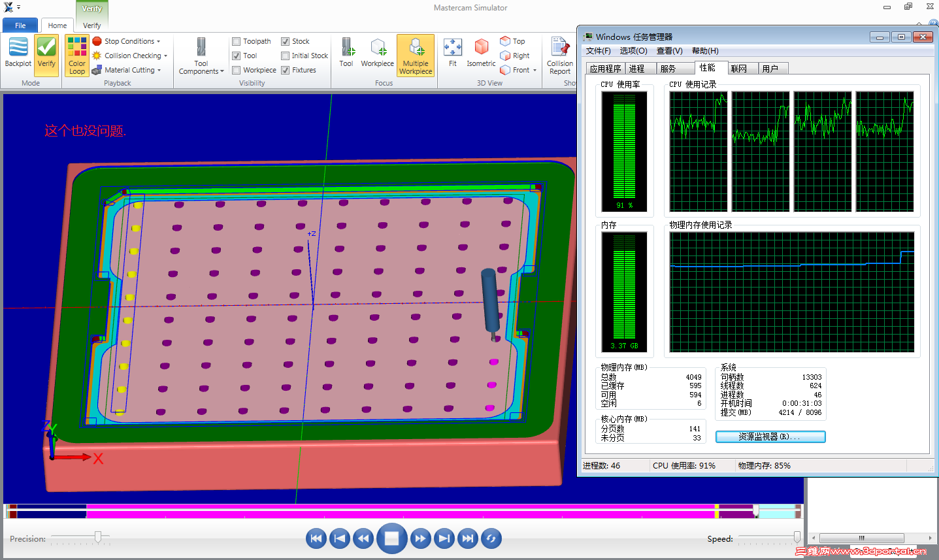Image resolution: width=939 pixels, height=560 pixels.
Task: Step forward to the next operation
Action: coord(444,538)
